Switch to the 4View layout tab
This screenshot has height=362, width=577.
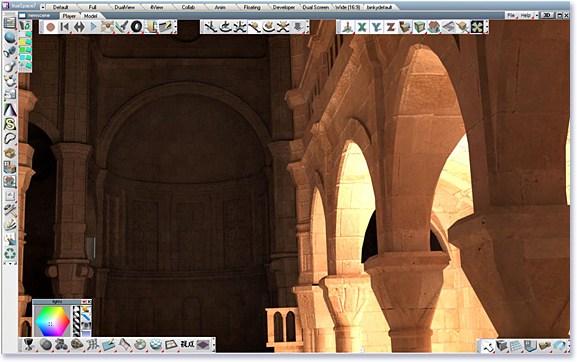156,7
